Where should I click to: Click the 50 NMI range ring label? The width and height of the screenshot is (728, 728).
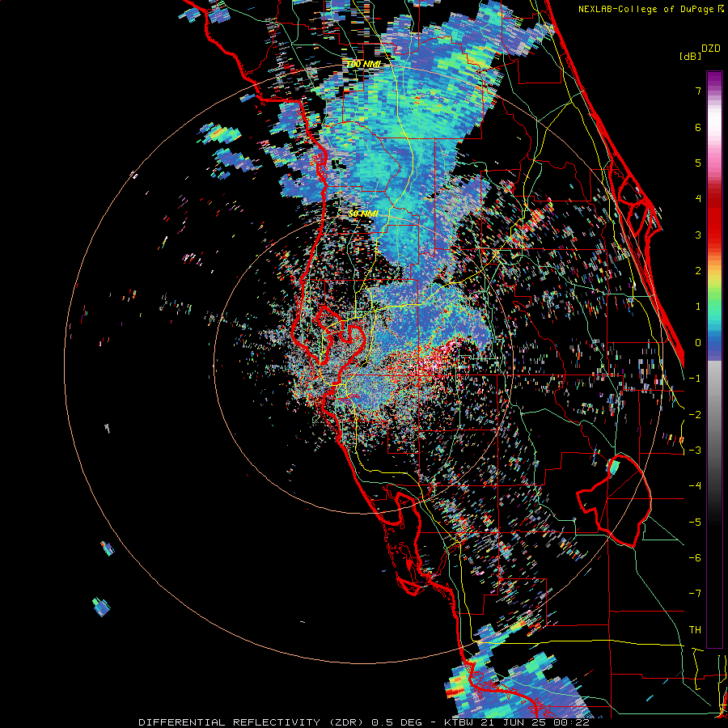pyautogui.click(x=363, y=214)
